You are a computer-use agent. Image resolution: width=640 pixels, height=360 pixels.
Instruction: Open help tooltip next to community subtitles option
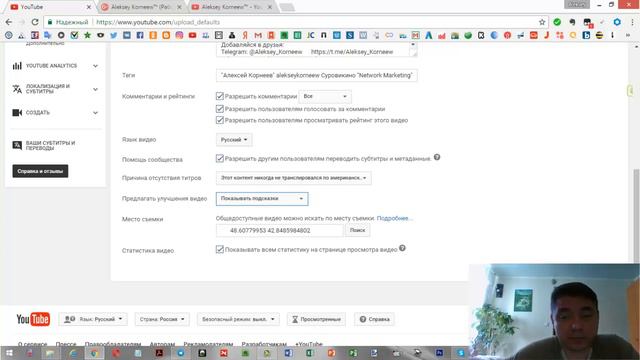(437, 158)
